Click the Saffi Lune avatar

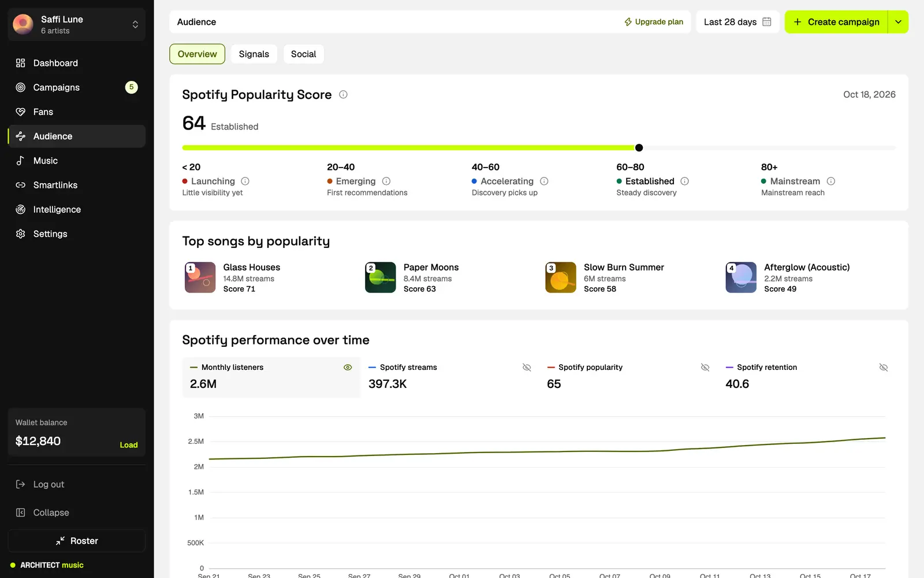(23, 24)
